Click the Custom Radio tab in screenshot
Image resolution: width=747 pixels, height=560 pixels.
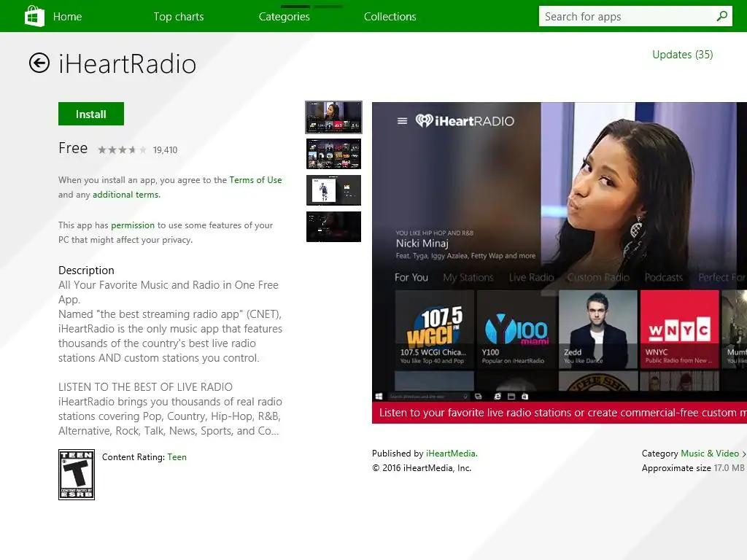(x=598, y=277)
